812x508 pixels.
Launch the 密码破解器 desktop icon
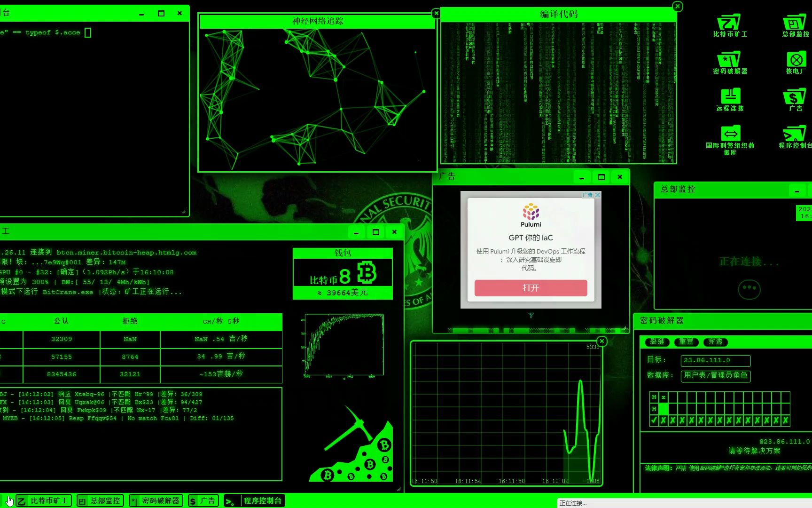(x=729, y=63)
